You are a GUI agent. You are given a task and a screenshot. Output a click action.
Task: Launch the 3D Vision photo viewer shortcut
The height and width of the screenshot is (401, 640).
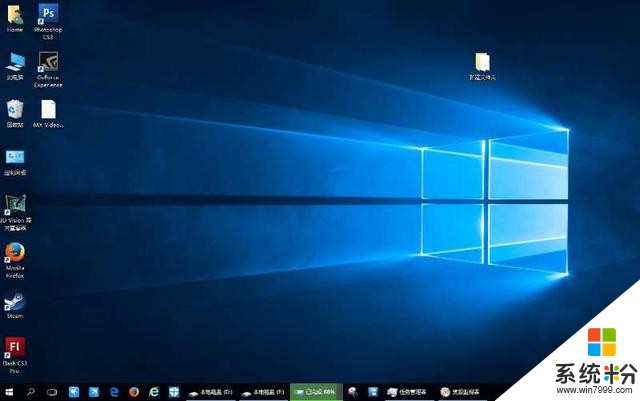[15, 213]
